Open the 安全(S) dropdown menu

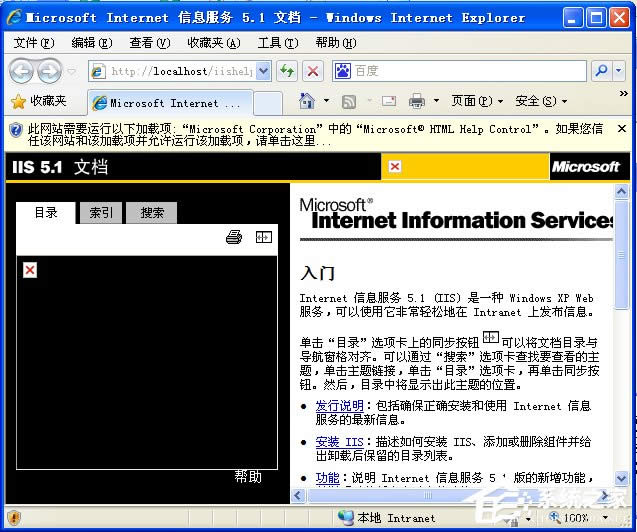(540, 101)
